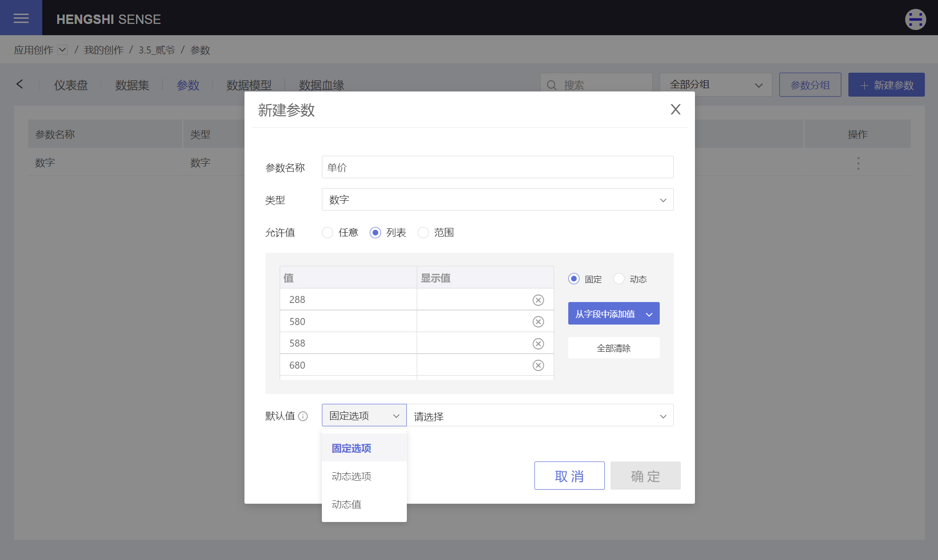The width and height of the screenshot is (938, 560).
Task: Delete the 680 value row
Action: coord(538,365)
